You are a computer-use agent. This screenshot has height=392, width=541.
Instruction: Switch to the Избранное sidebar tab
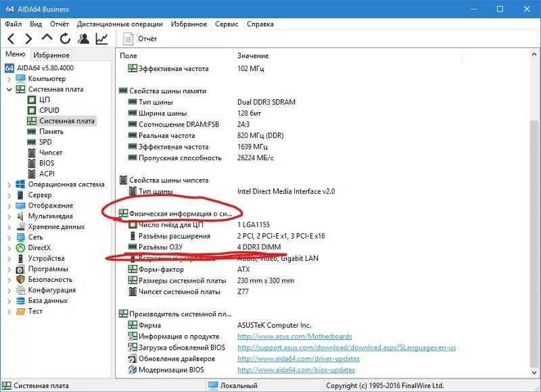click(x=51, y=55)
